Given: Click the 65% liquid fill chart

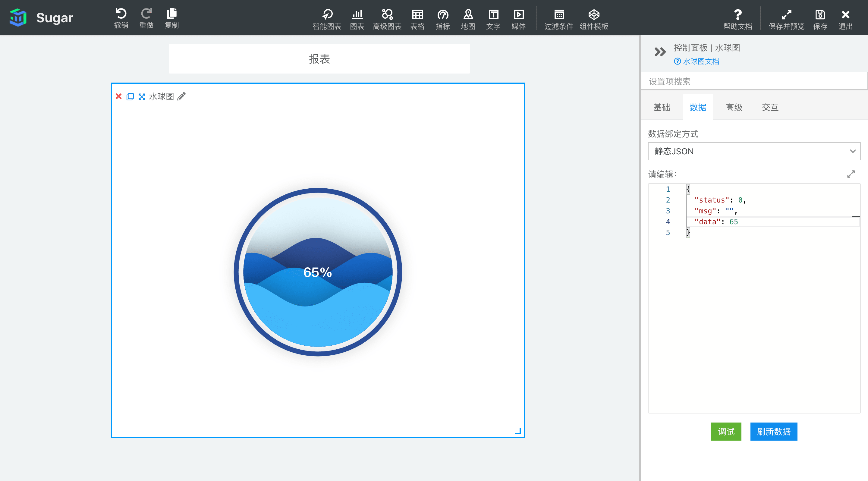Looking at the screenshot, I should 318,272.
